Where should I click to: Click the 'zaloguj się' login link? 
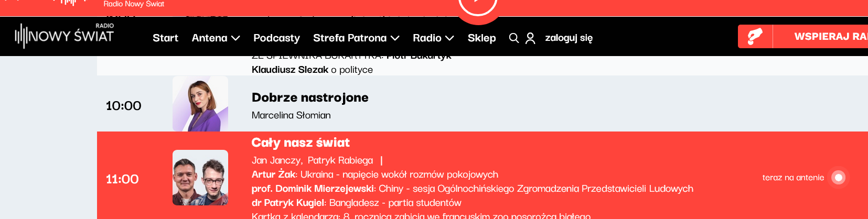click(x=569, y=38)
